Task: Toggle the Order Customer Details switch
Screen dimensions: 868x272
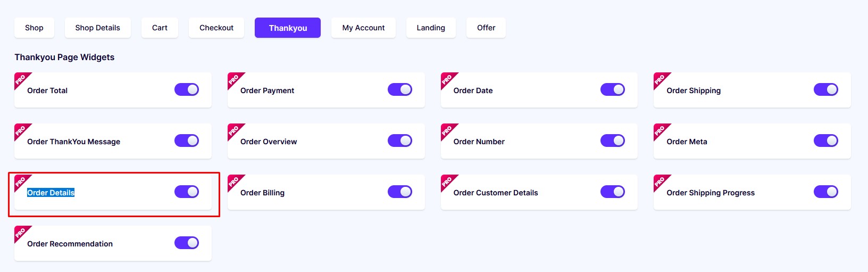Action: (613, 192)
